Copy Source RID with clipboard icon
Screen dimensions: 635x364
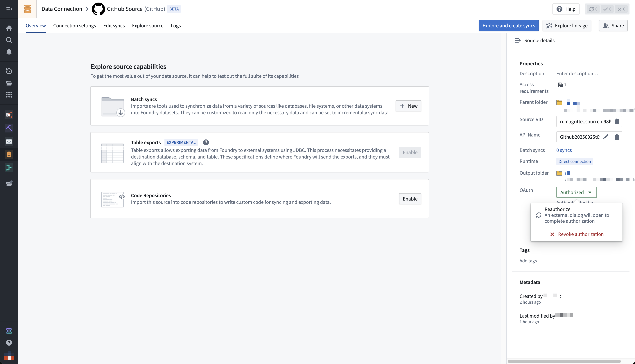tap(617, 121)
